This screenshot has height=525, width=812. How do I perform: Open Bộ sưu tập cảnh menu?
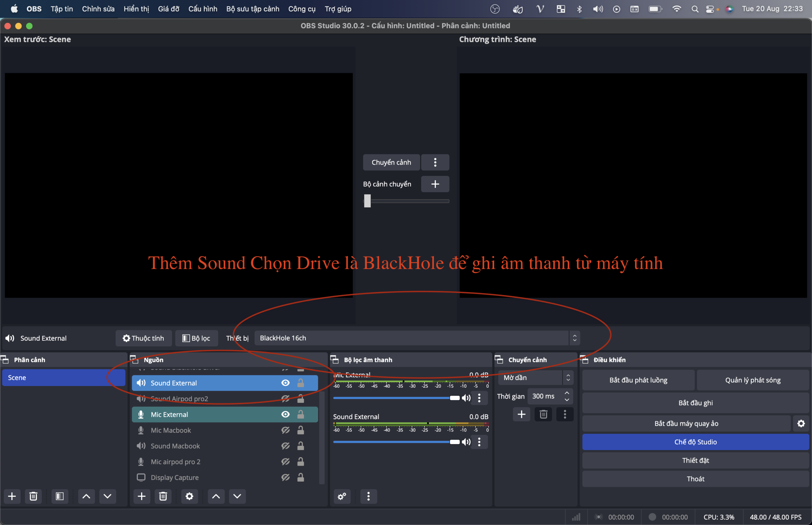(253, 9)
